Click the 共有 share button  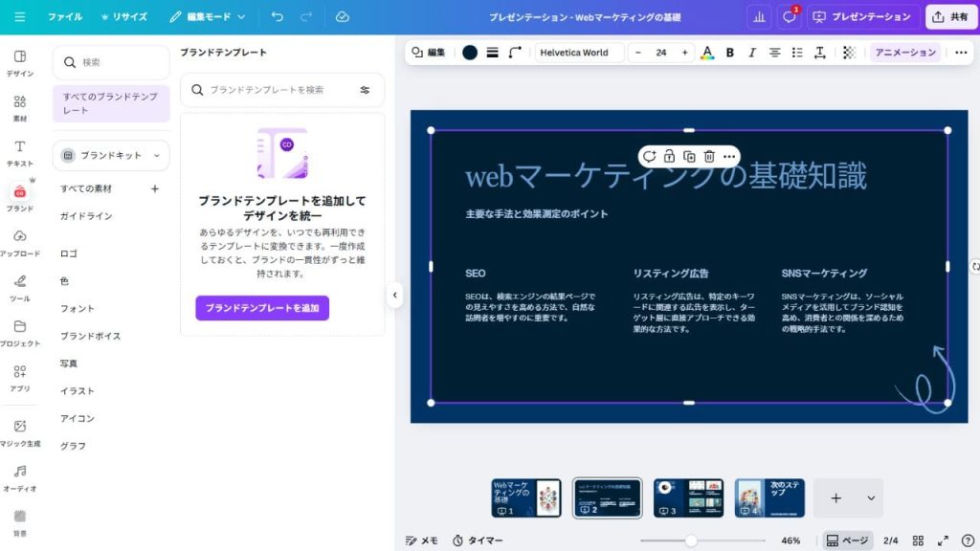click(949, 17)
